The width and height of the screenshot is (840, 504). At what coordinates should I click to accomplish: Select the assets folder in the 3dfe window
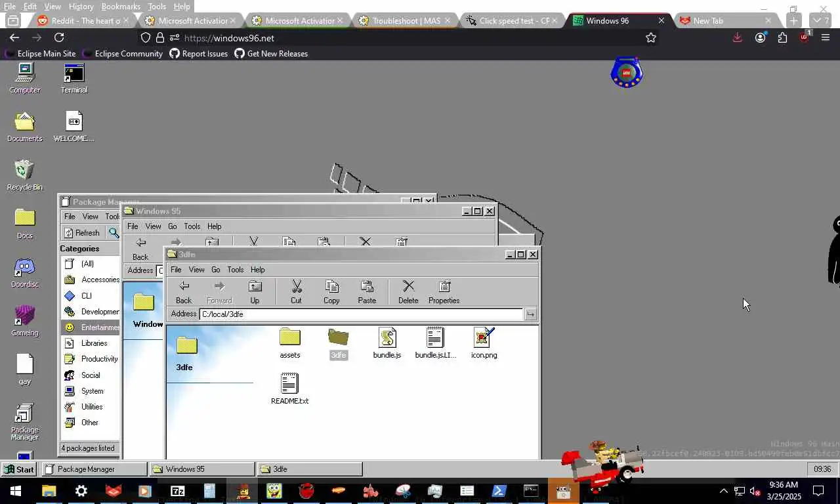point(289,343)
